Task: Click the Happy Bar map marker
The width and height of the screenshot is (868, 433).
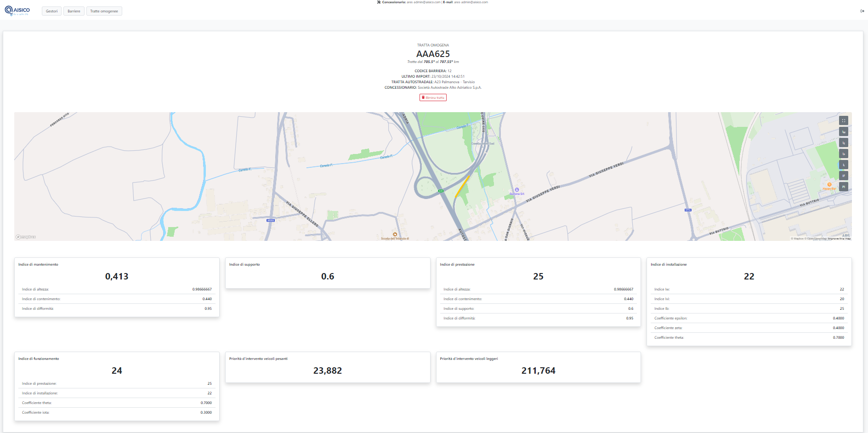Action: click(829, 185)
